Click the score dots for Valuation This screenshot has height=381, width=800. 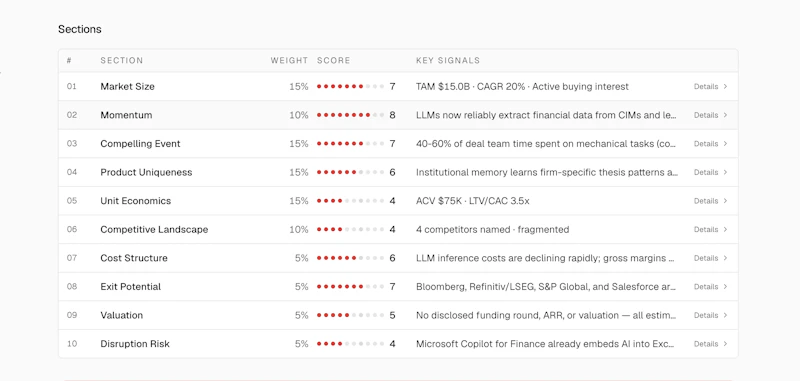coord(351,315)
